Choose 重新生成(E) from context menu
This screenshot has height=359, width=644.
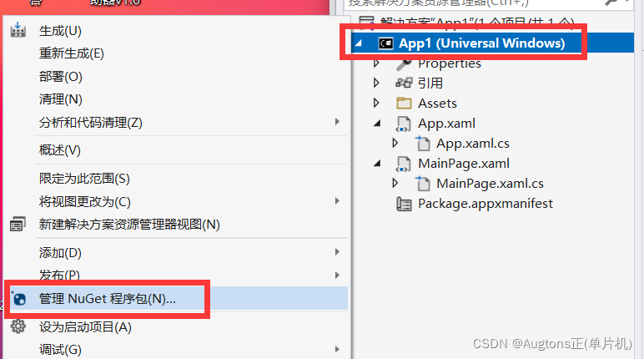point(72,53)
